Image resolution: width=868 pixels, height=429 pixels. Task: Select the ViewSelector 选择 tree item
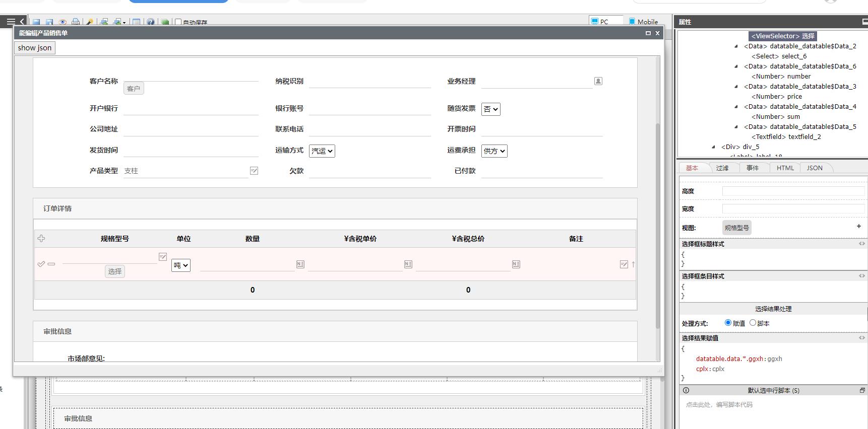(x=783, y=36)
